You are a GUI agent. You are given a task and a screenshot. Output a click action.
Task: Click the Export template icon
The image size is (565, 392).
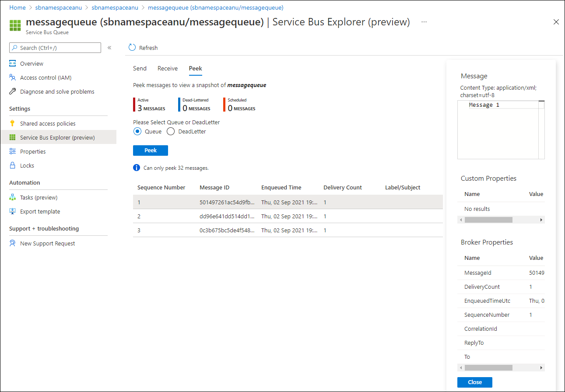13,211
